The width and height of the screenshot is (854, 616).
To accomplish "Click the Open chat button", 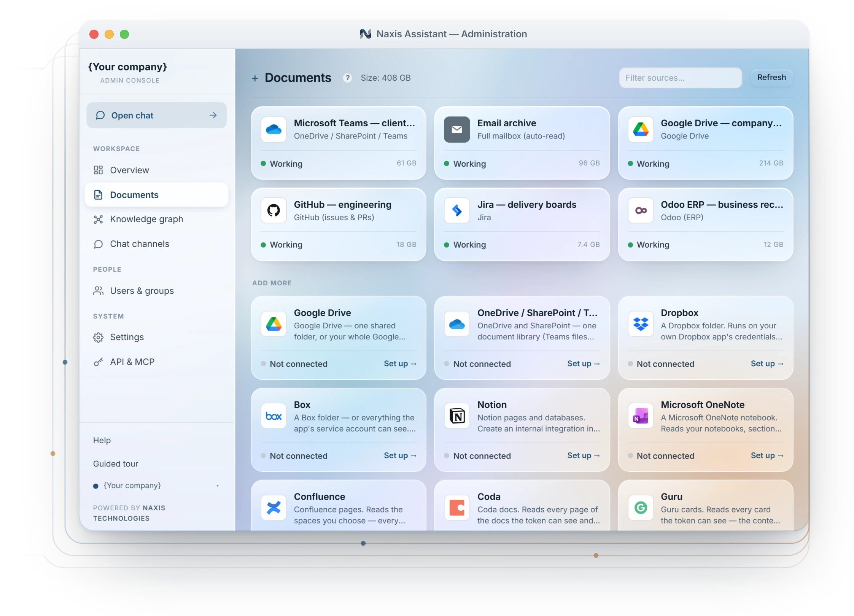I will [156, 115].
